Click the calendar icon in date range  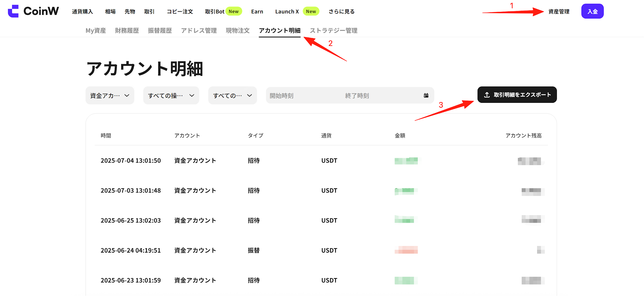point(426,95)
